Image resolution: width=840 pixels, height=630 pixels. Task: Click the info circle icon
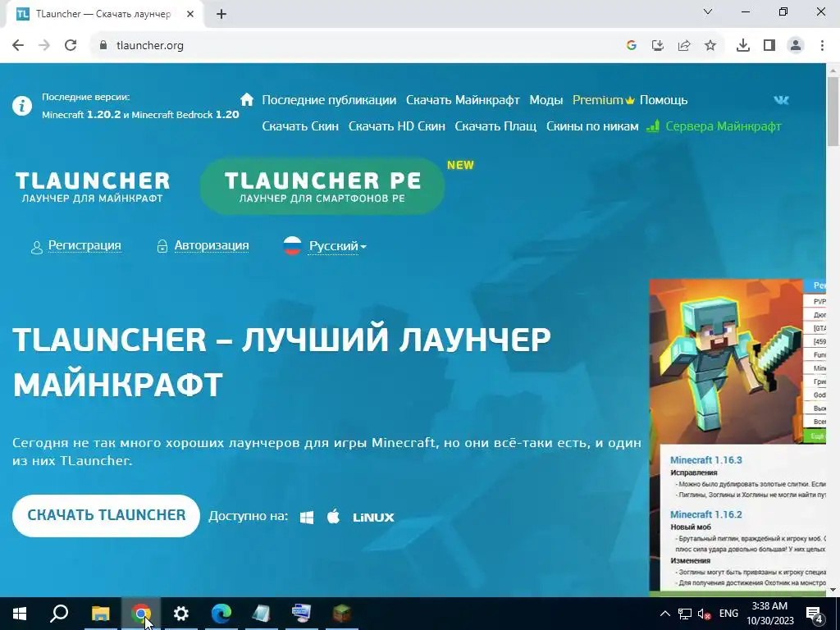coord(22,106)
